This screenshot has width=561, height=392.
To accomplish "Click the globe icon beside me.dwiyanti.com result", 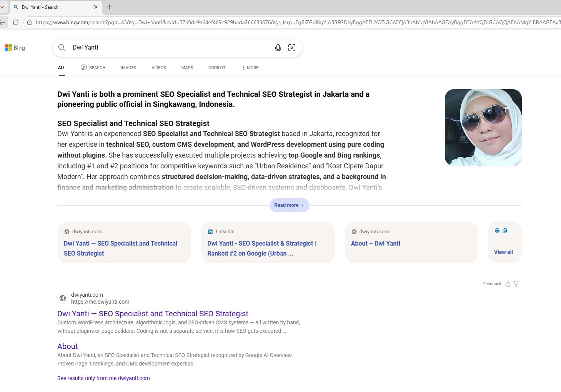I will pyautogui.click(x=63, y=298).
